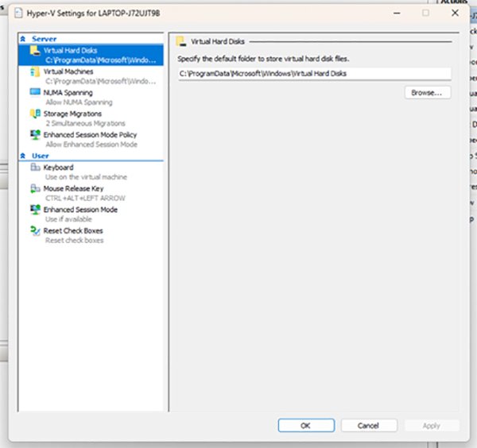Click the default virtual hard disk path field
The width and height of the screenshot is (477, 448).
(x=314, y=74)
